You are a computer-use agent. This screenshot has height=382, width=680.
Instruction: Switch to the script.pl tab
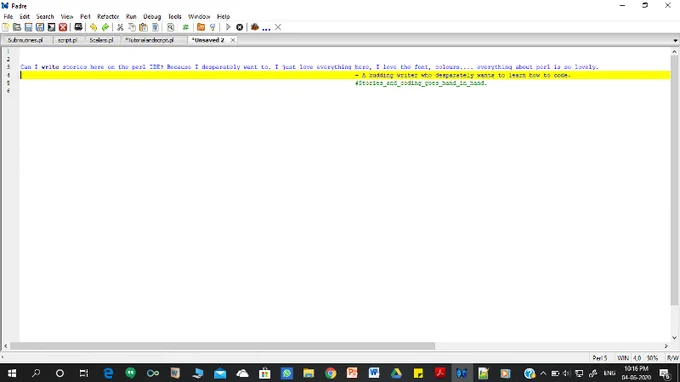tap(67, 40)
